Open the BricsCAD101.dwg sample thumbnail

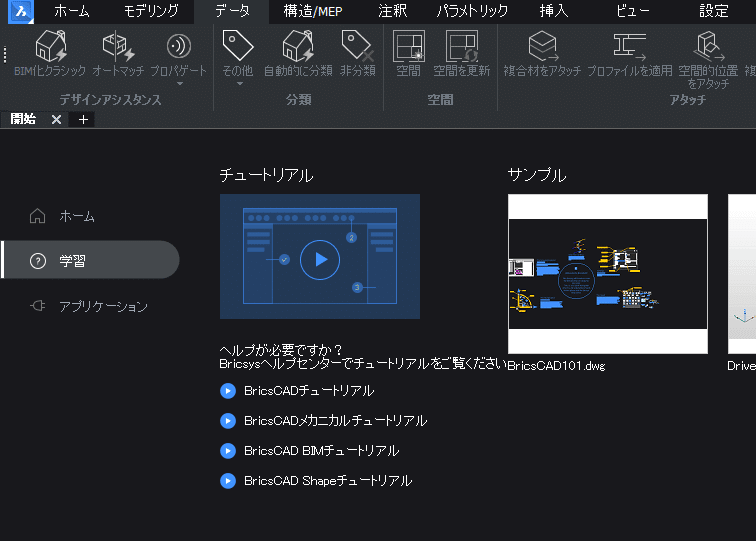tap(608, 274)
